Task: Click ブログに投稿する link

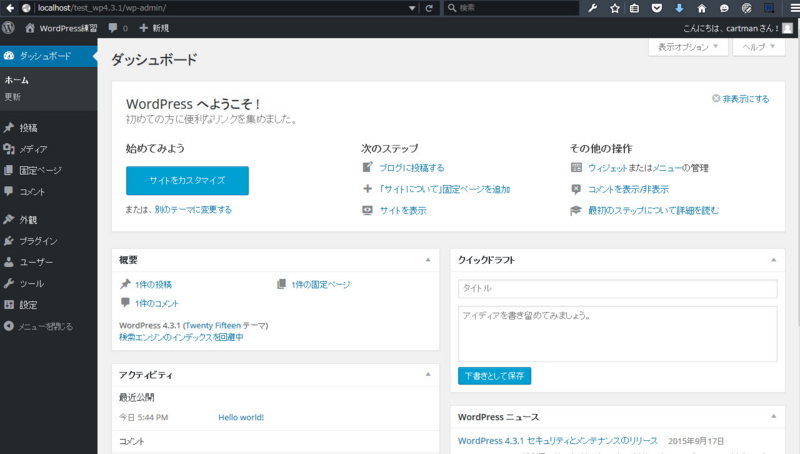Action: click(412, 168)
